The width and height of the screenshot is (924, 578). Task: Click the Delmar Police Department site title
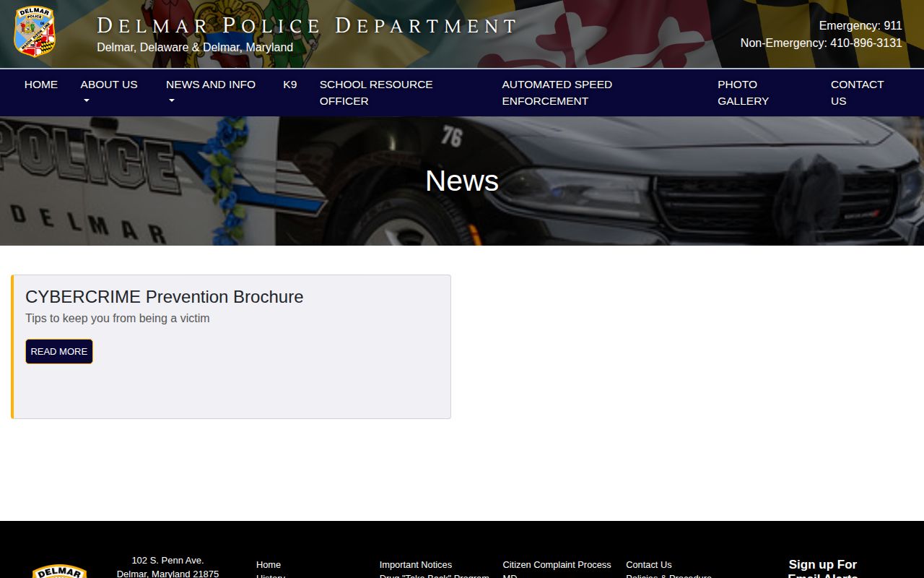coord(308,26)
